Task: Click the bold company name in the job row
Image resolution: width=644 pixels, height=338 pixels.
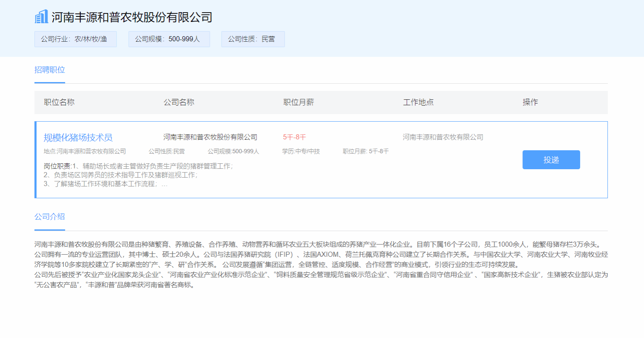Action: (x=210, y=137)
